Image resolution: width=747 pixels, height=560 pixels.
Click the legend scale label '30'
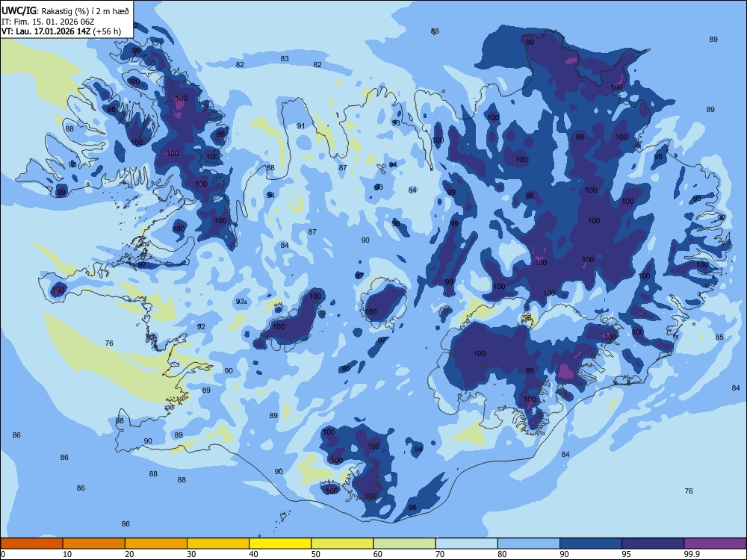[x=191, y=554]
